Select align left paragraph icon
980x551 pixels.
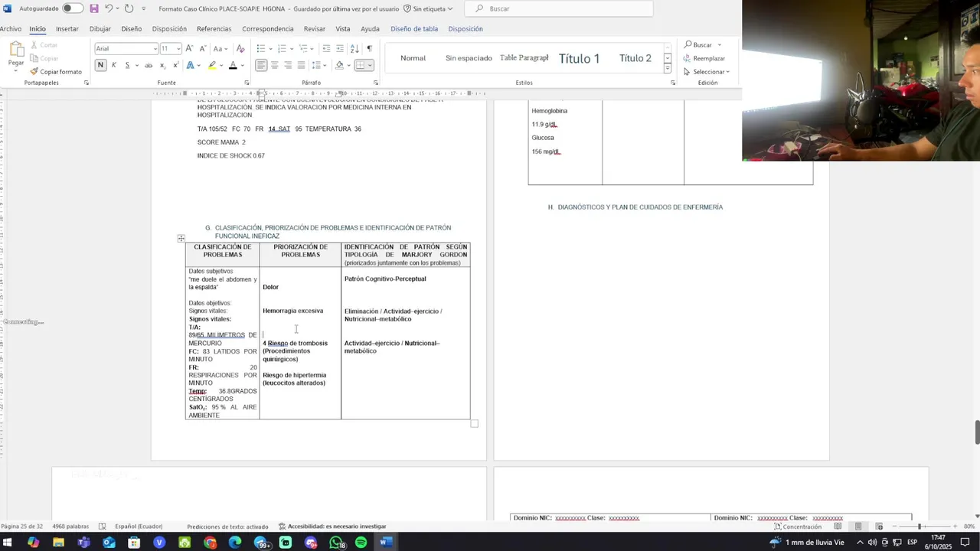click(x=261, y=65)
